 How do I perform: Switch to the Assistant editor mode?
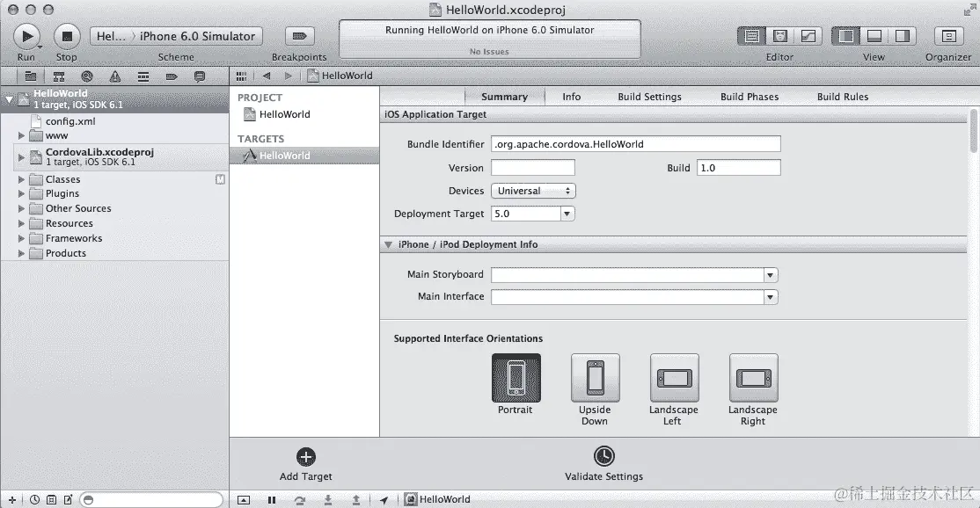click(780, 35)
